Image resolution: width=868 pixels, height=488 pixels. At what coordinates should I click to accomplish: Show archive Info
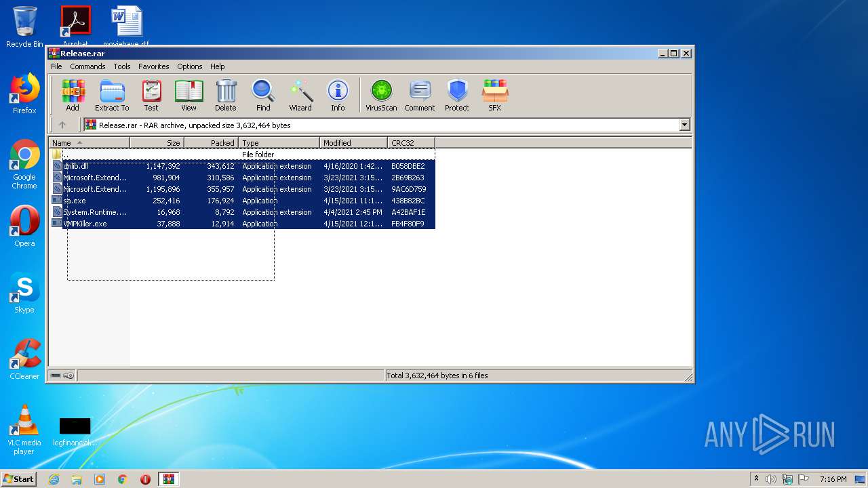pyautogui.click(x=338, y=95)
